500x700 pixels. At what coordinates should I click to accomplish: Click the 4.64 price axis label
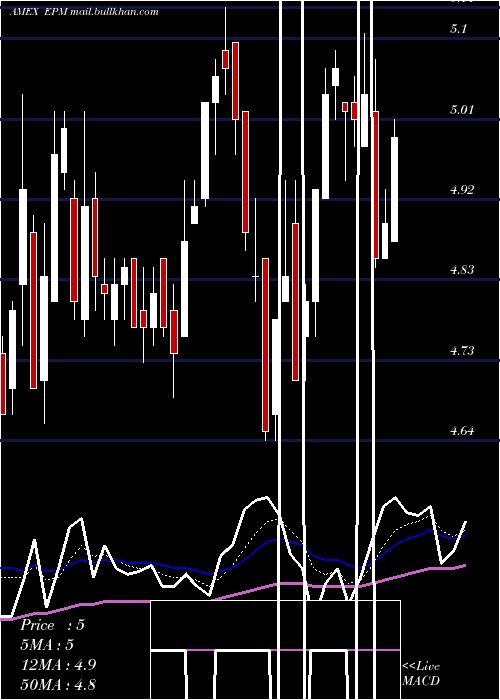[462, 431]
